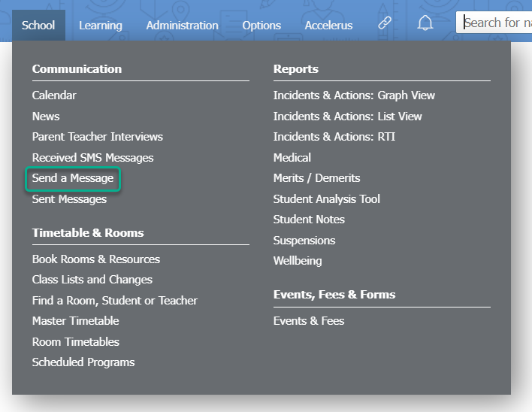Open the Learning menu
Image resolution: width=532 pixels, height=412 pixels.
(x=101, y=26)
